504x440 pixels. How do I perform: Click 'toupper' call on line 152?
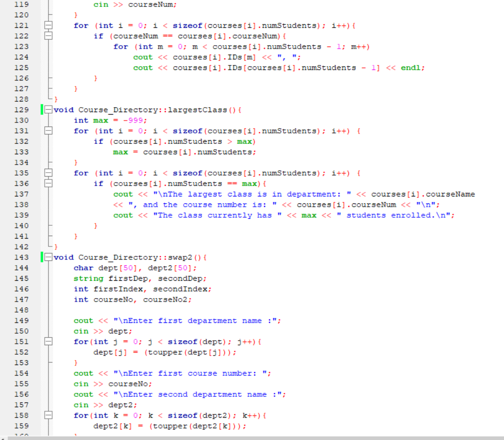tap(165, 352)
